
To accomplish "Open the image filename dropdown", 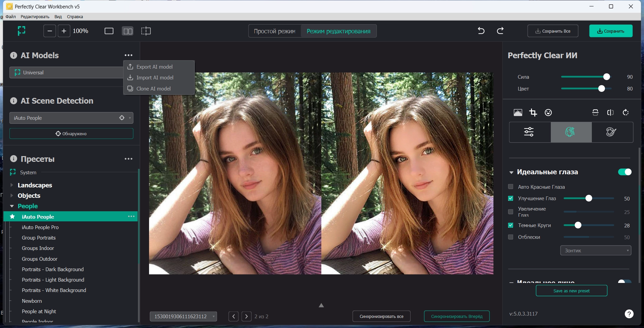I will [x=183, y=317].
